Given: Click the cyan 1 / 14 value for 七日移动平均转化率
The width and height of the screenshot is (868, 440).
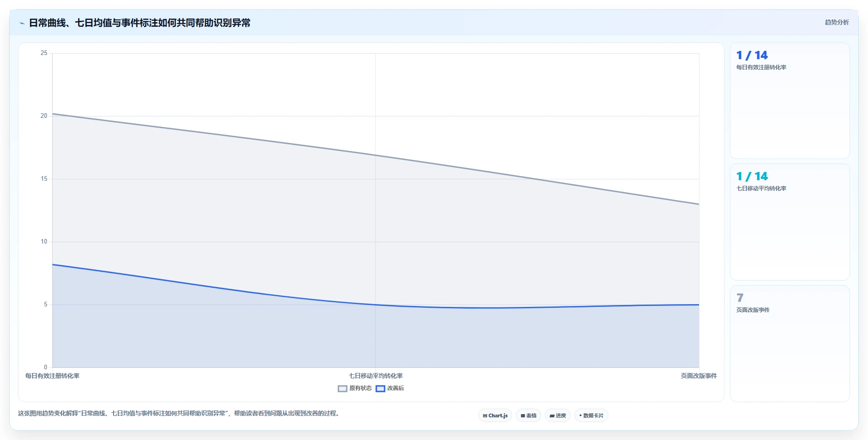Looking at the screenshot, I should 752,176.
